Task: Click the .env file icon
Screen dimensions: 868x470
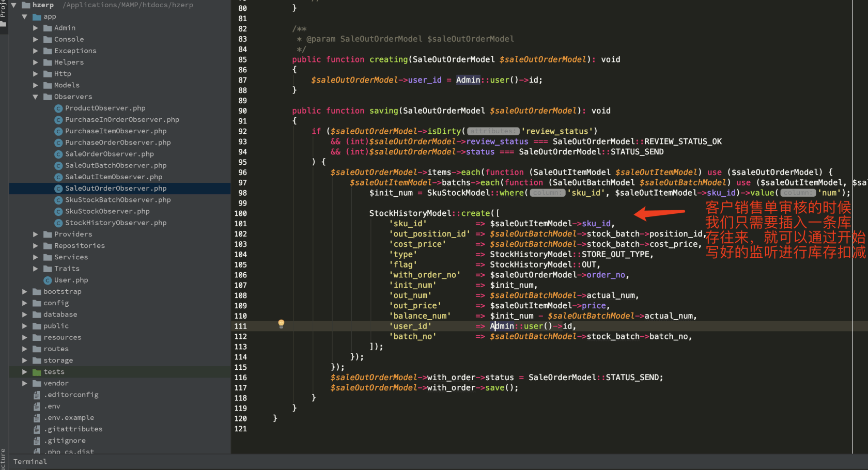Action: pyautogui.click(x=37, y=406)
